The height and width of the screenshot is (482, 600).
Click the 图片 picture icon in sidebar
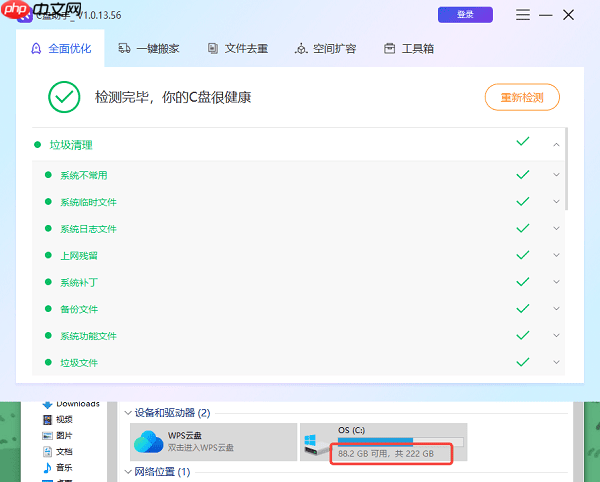(x=47, y=435)
